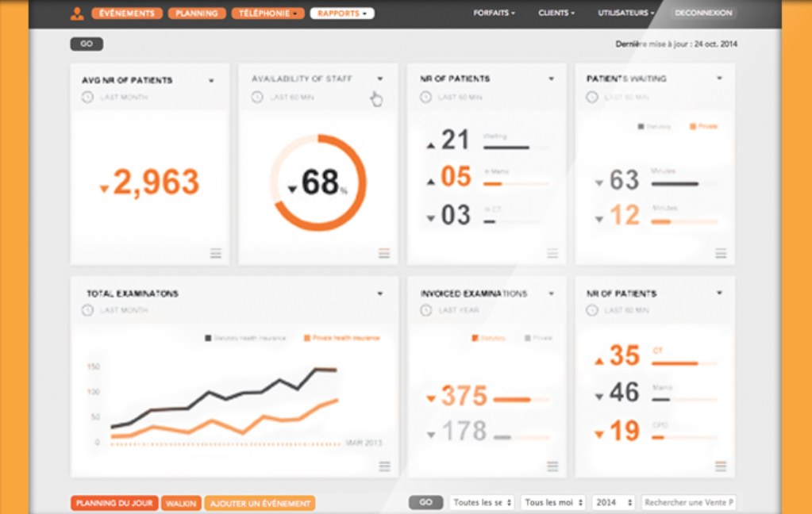Toggle Statutory health insurance legend in line chart
The image size is (812, 514).
tap(246, 338)
